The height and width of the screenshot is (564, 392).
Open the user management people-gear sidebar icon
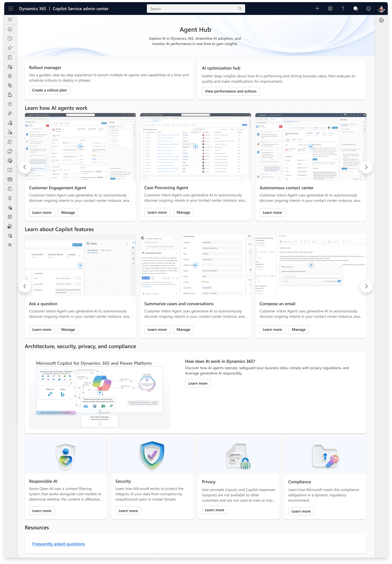pos(10,67)
